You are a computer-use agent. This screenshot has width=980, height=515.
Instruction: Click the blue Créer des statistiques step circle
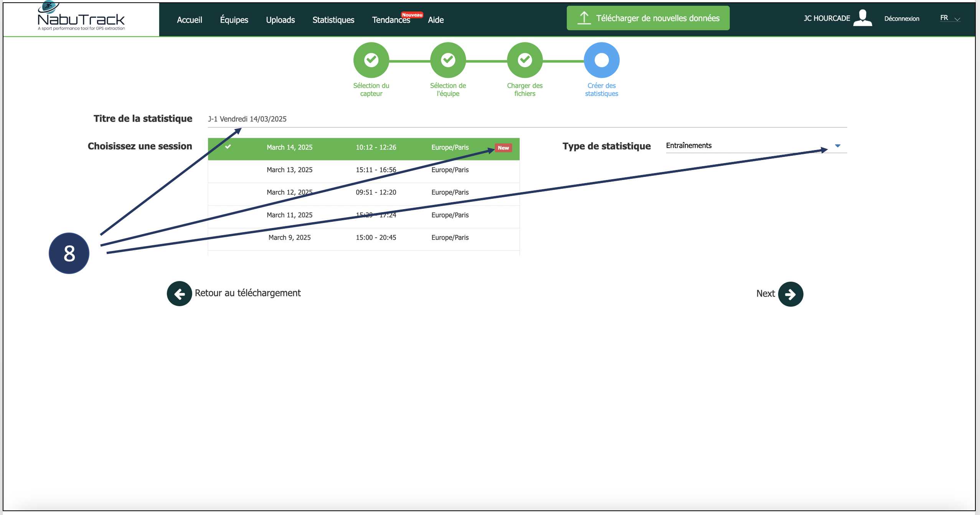tap(601, 60)
